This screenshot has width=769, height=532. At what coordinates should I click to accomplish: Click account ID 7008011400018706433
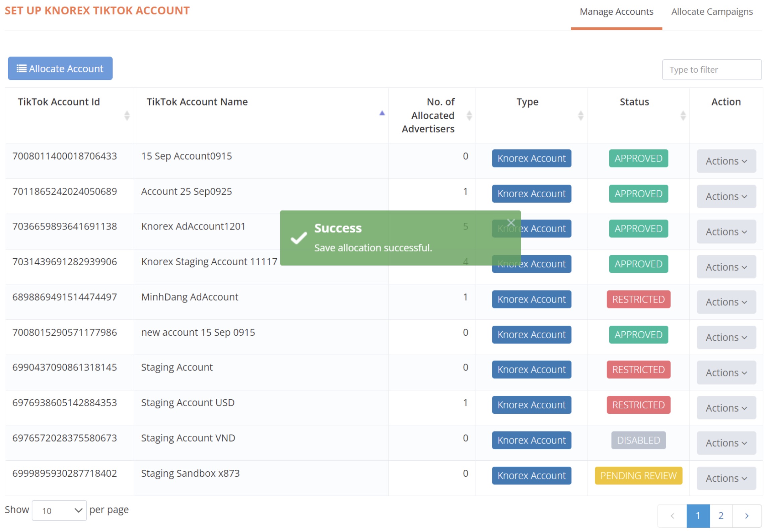(65, 156)
